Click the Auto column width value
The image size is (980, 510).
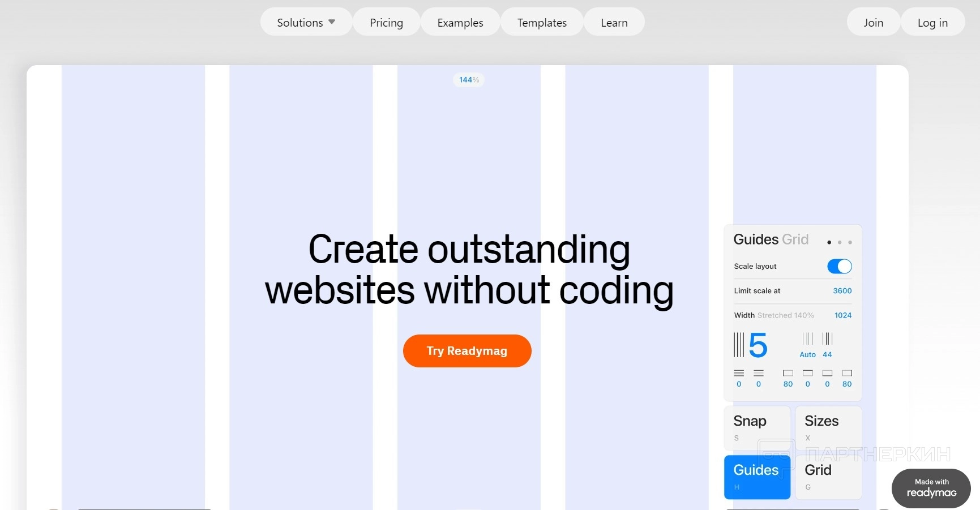click(808, 354)
